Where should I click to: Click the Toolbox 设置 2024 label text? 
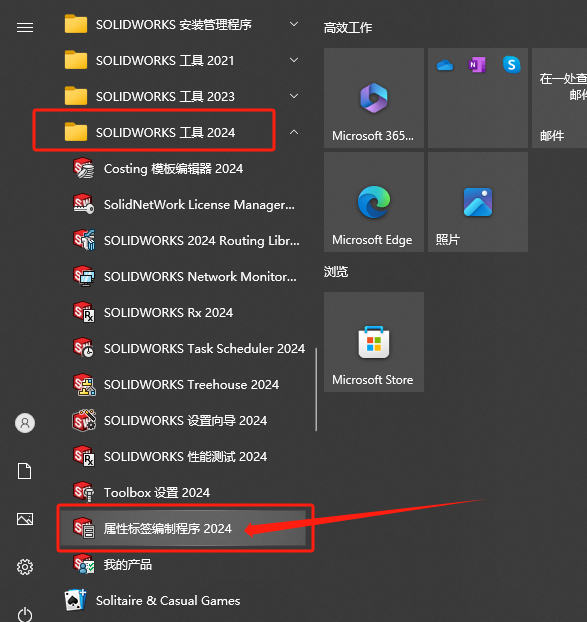tap(157, 493)
